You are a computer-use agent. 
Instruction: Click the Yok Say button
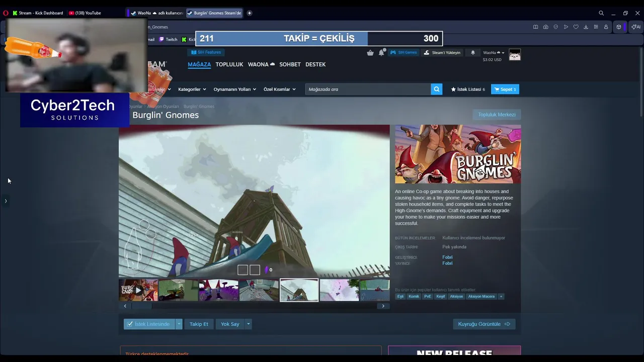point(230,324)
